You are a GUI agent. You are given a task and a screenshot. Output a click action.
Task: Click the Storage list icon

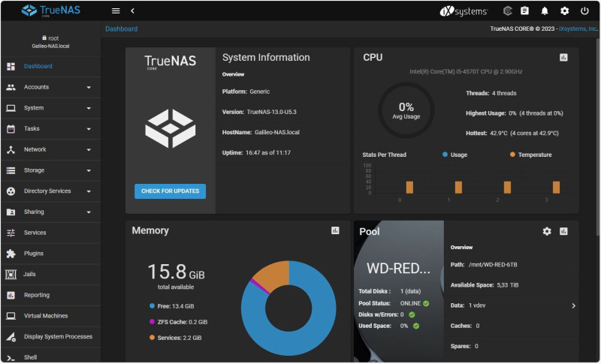pos(11,170)
